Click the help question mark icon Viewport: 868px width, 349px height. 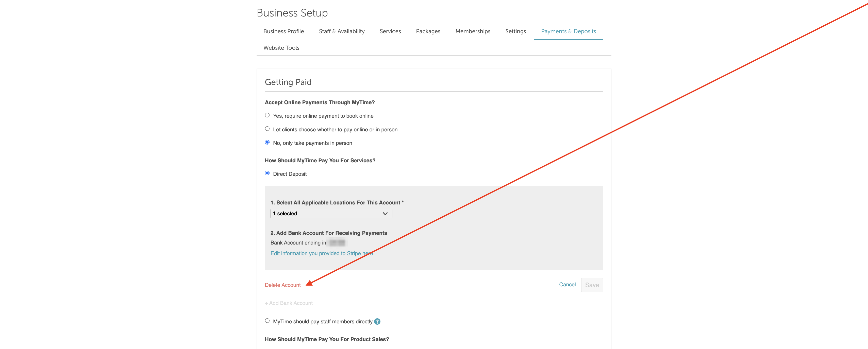coord(377,321)
